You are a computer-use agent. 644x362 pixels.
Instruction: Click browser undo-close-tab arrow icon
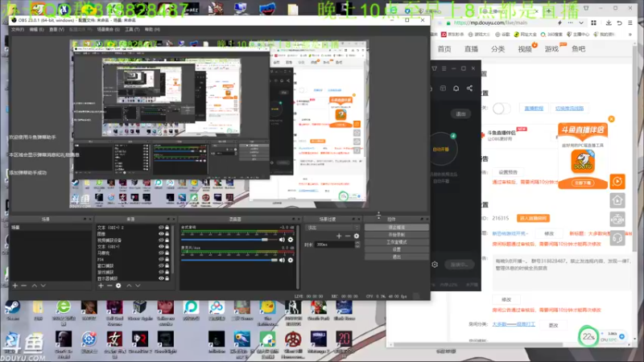tap(619, 23)
